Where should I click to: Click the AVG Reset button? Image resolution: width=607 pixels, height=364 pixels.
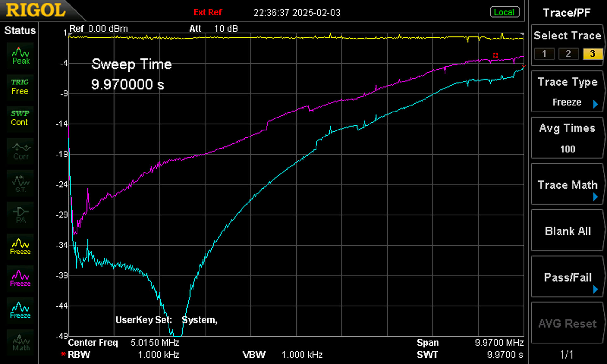click(x=567, y=323)
